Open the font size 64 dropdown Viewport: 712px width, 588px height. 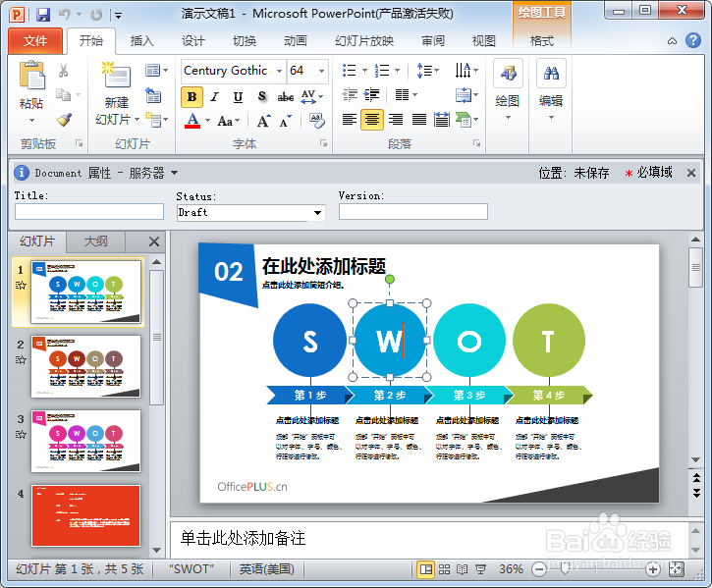click(321, 71)
